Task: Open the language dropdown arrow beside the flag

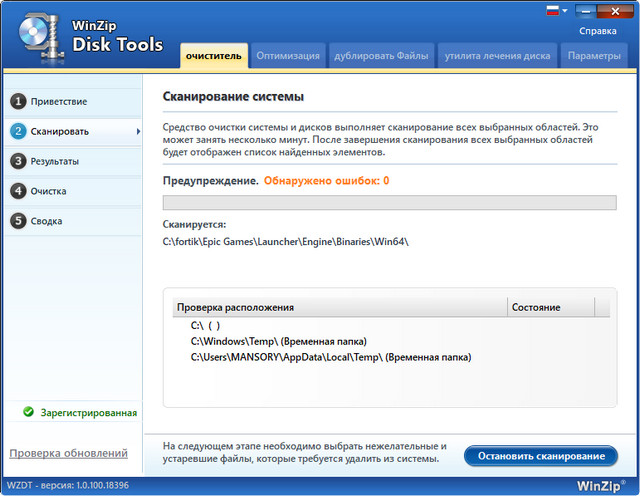Action: [565, 11]
